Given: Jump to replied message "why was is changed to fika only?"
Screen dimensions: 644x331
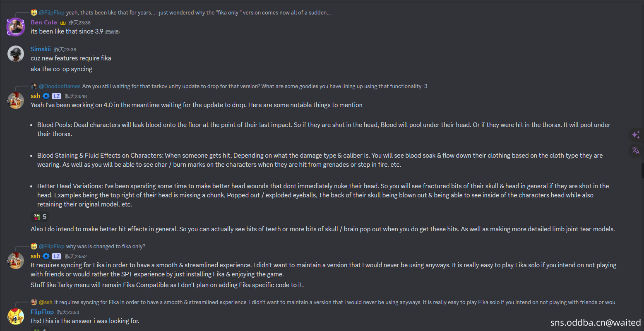Looking at the screenshot, I should pos(106,246).
